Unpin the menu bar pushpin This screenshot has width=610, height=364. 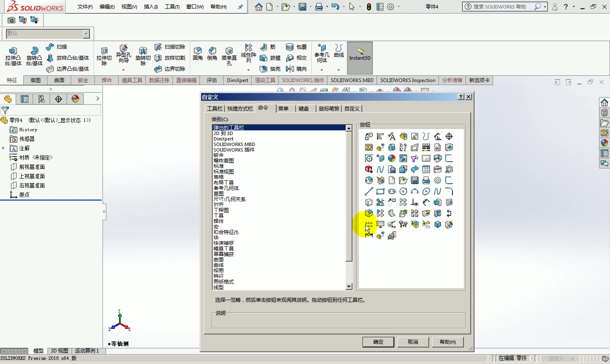tap(241, 7)
